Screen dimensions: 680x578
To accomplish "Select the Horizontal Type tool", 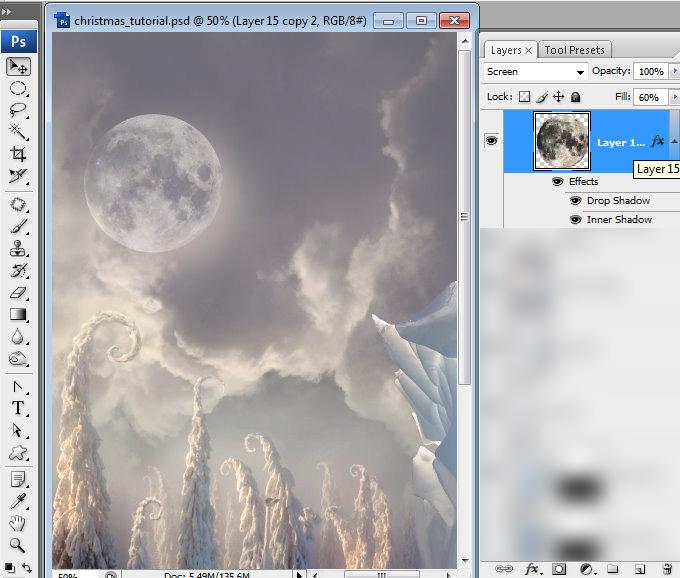I will click(18, 408).
